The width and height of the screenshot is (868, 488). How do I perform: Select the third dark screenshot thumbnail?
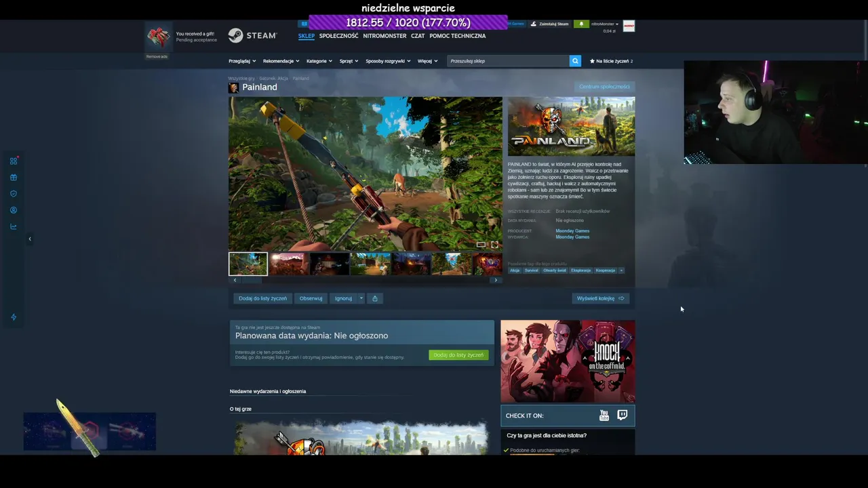330,264
